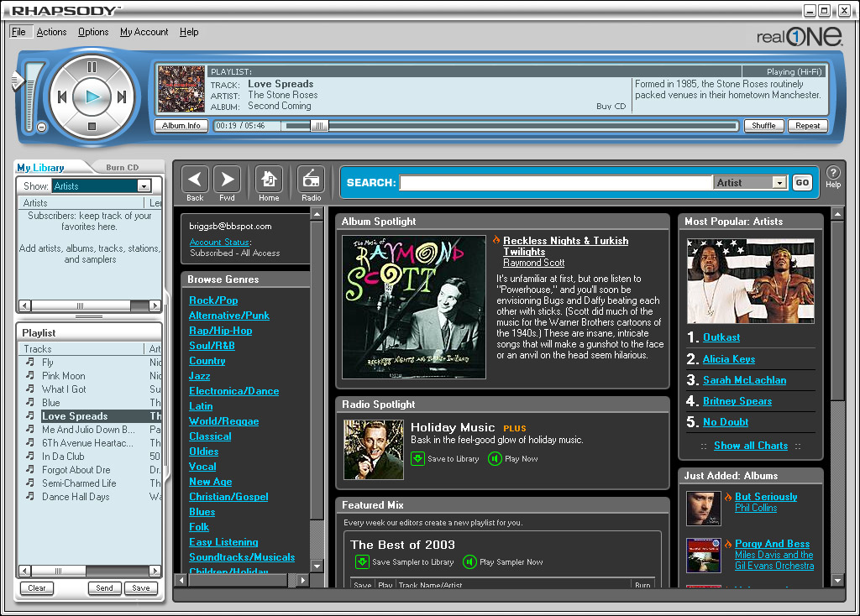Click Save to Library green icon for Holiday Music

click(x=417, y=459)
